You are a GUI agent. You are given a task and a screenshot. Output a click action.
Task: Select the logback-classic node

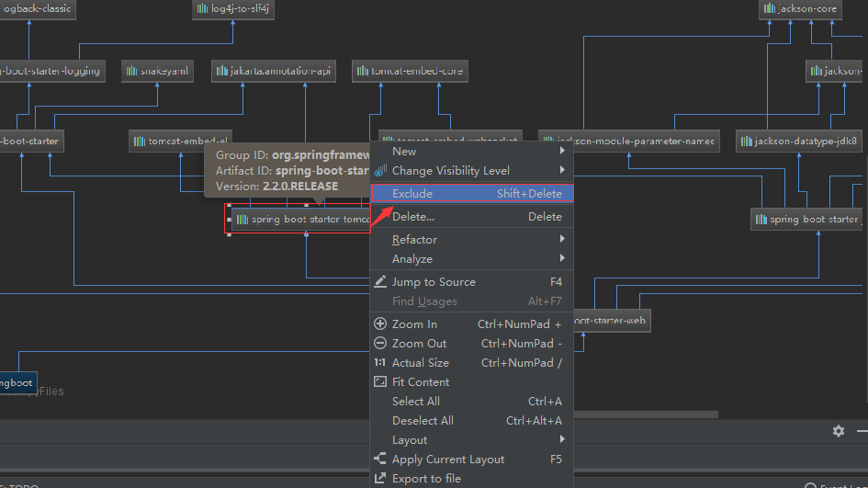pos(38,9)
